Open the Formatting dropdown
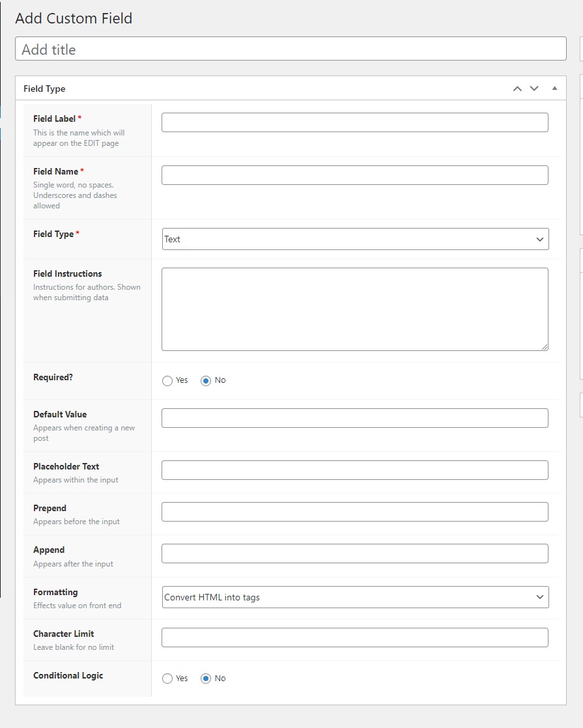The image size is (583, 728). coord(356,597)
